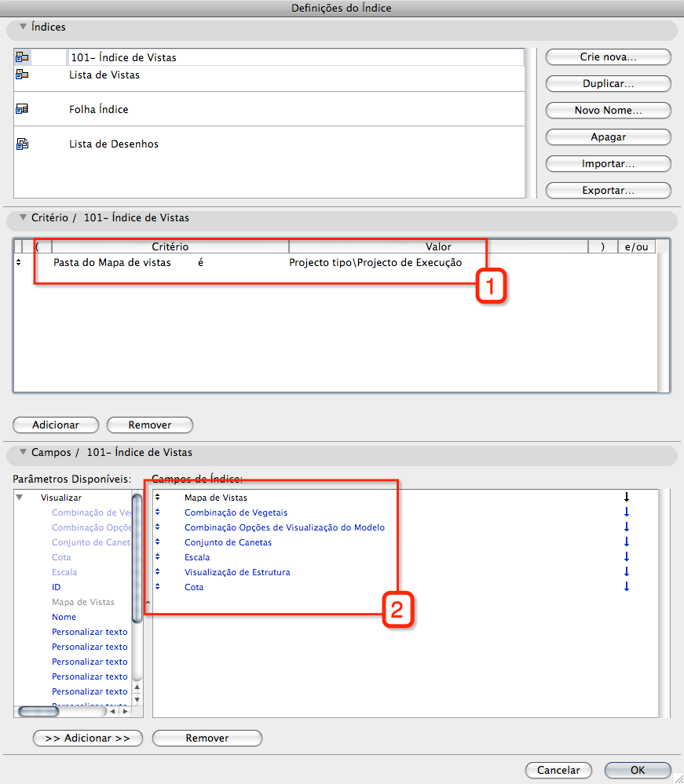This screenshot has width=684, height=784.
Task: Click the >> Adicionar >> button
Action: [x=88, y=738]
